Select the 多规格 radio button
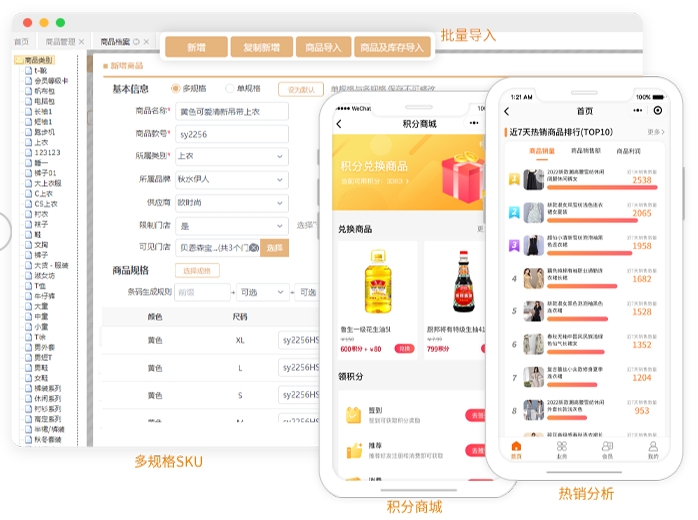The image size is (698, 520). 176,88
